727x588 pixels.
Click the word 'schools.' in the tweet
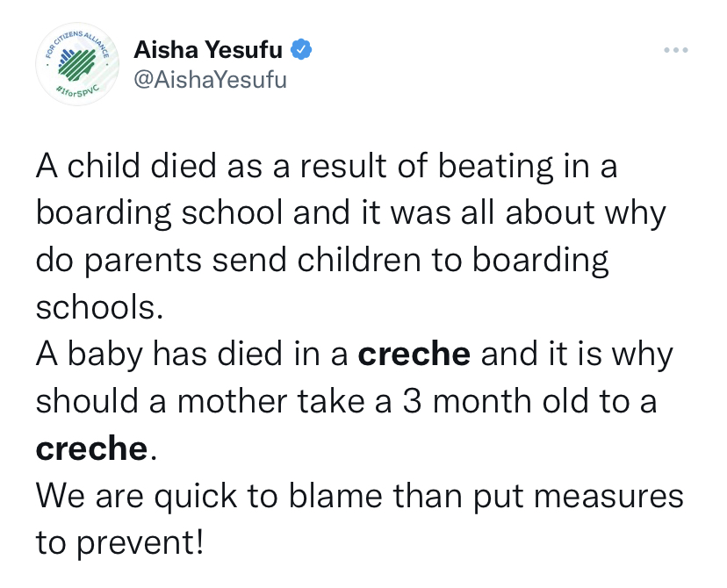coord(98,307)
